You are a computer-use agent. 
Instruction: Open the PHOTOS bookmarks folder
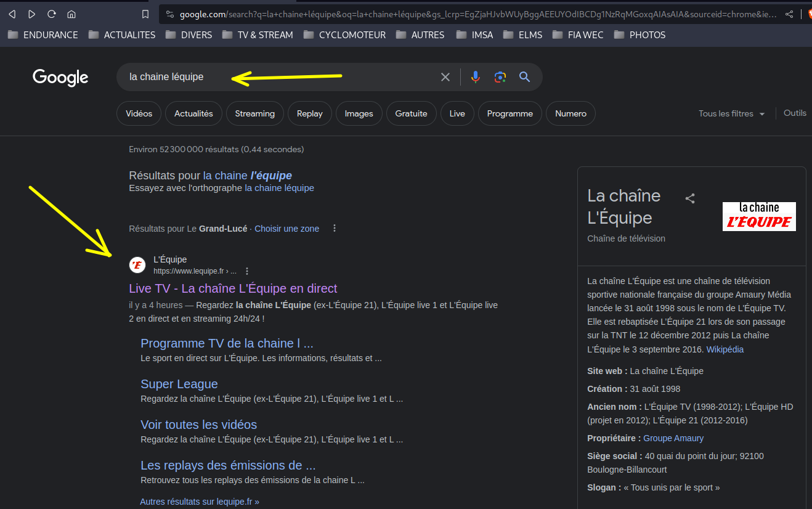(639, 35)
